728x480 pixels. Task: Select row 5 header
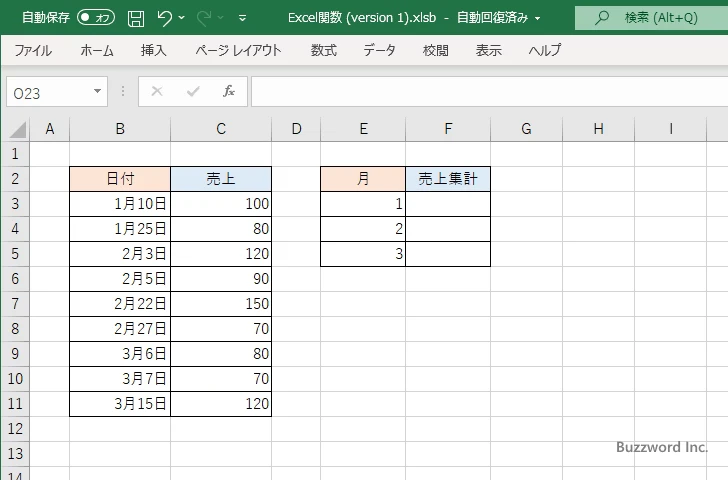point(15,253)
